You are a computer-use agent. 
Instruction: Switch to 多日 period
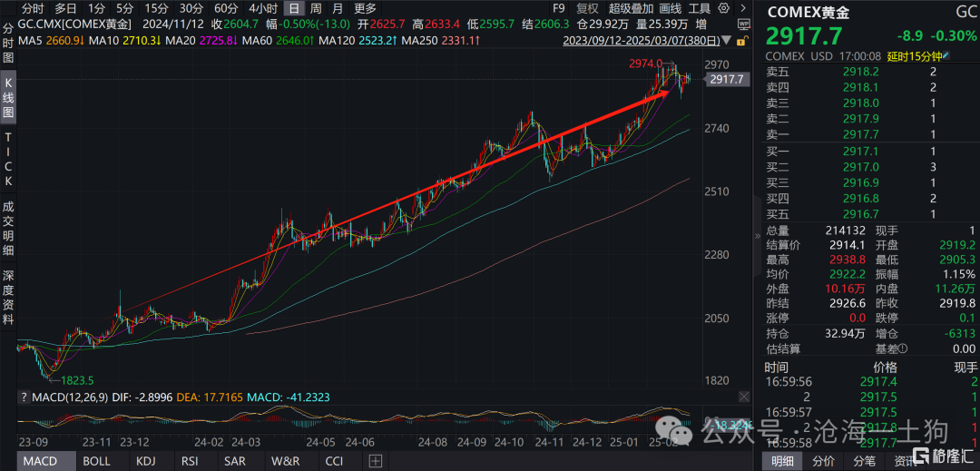coord(65,8)
